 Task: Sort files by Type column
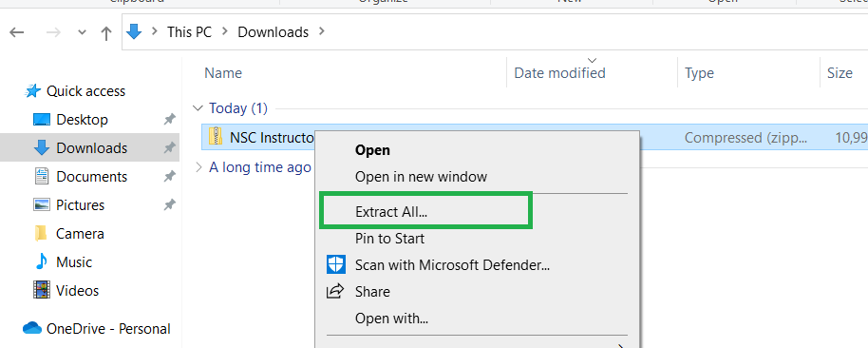[x=699, y=73]
